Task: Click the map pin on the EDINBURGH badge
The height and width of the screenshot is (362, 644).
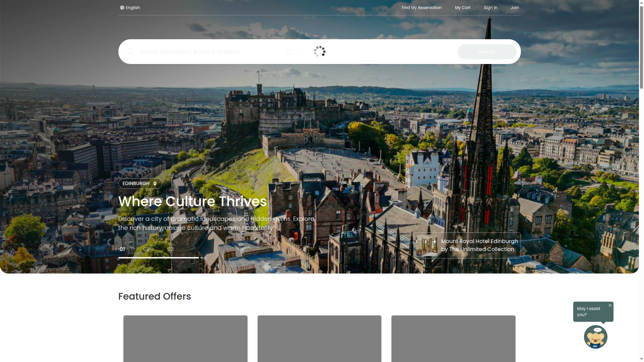Action: [x=155, y=184]
